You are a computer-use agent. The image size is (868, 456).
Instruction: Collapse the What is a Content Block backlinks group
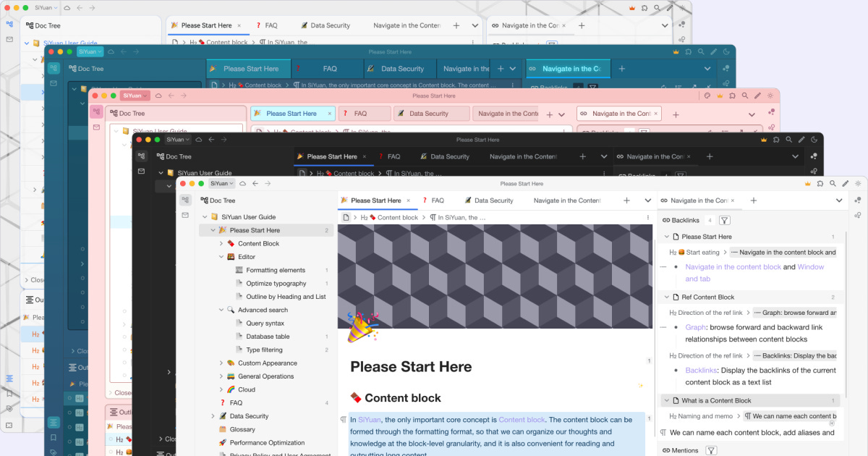click(x=667, y=400)
